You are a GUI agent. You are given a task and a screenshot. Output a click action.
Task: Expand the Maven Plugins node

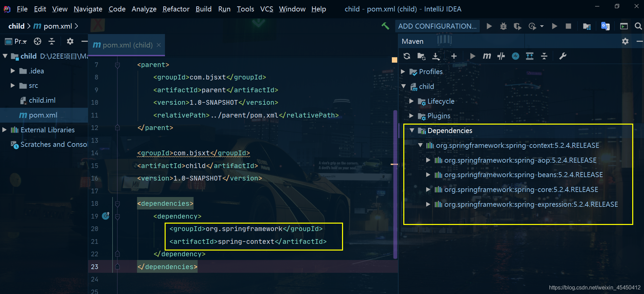pos(411,116)
